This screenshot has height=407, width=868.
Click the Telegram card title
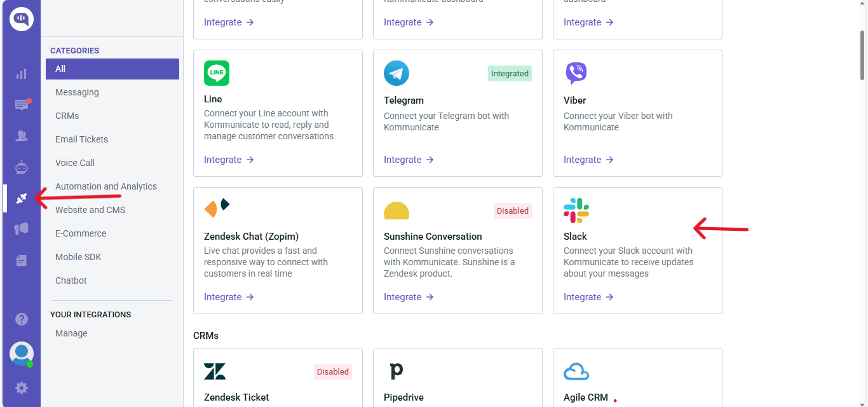coord(403,100)
